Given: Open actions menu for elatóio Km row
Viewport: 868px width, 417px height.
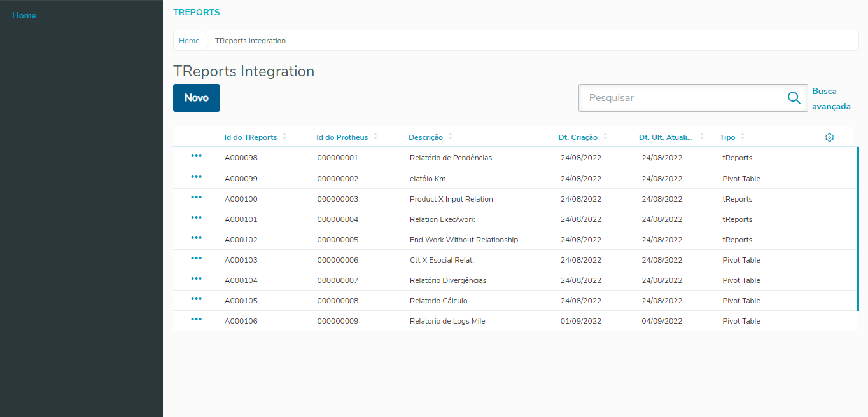Looking at the screenshot, I should click(196, 177).
